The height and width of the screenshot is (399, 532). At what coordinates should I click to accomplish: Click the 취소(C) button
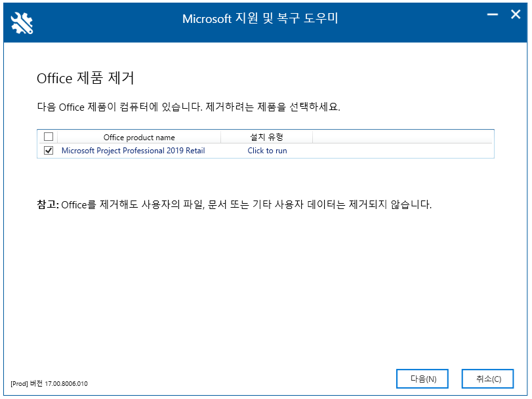[487, 379]
